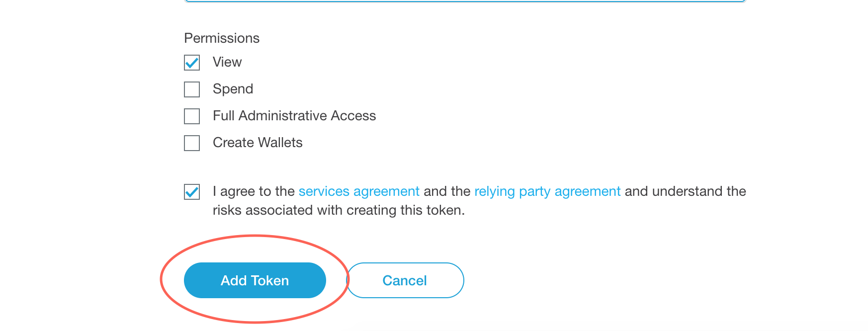Click the Add Token button
The width and height of the screenshot is (868, 331).
click(x=255, y=280)
